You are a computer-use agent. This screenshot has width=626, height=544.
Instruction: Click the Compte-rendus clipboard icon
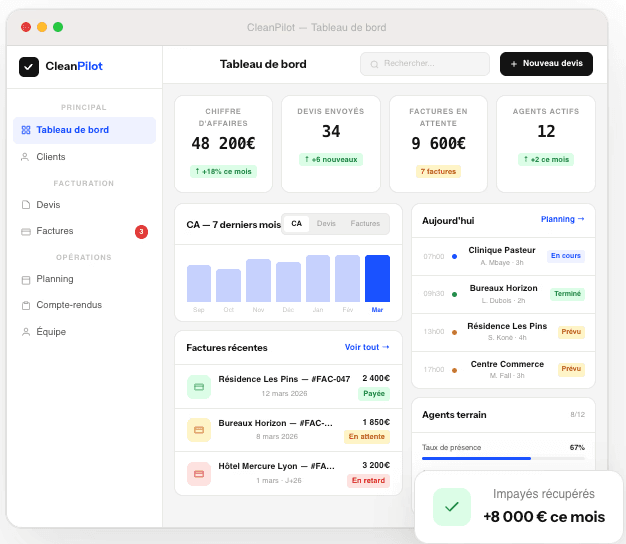(26, 306)
